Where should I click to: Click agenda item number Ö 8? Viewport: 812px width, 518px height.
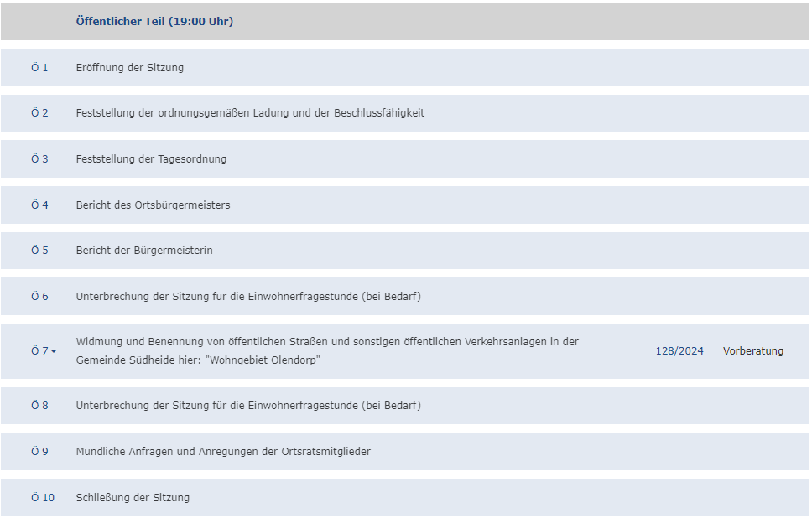click(39, 406)
